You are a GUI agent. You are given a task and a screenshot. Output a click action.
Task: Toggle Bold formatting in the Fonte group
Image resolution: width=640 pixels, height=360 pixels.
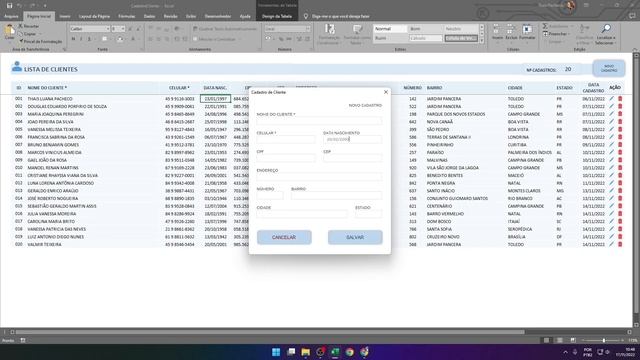73,39
